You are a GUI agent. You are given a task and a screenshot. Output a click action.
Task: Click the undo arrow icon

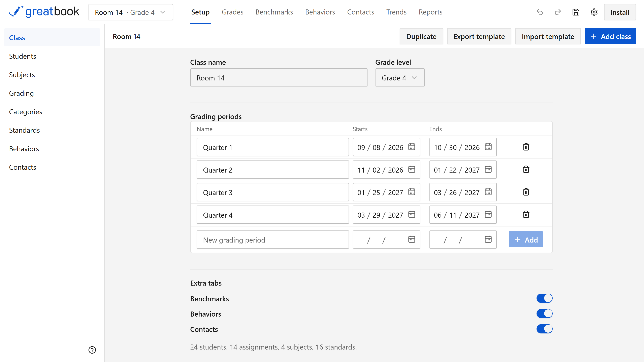click(540, 12)
